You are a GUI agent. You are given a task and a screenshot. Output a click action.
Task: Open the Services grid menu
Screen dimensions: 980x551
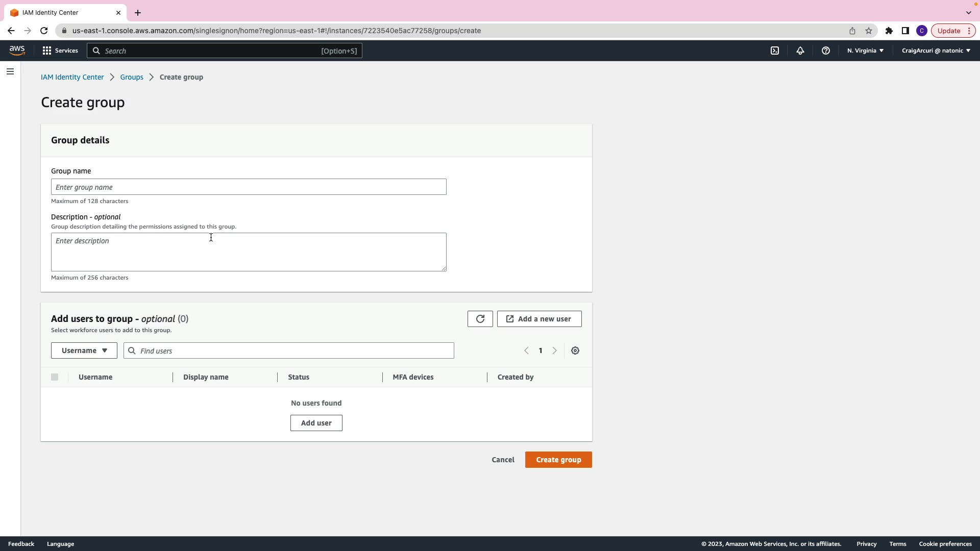(x=60, y=51)
